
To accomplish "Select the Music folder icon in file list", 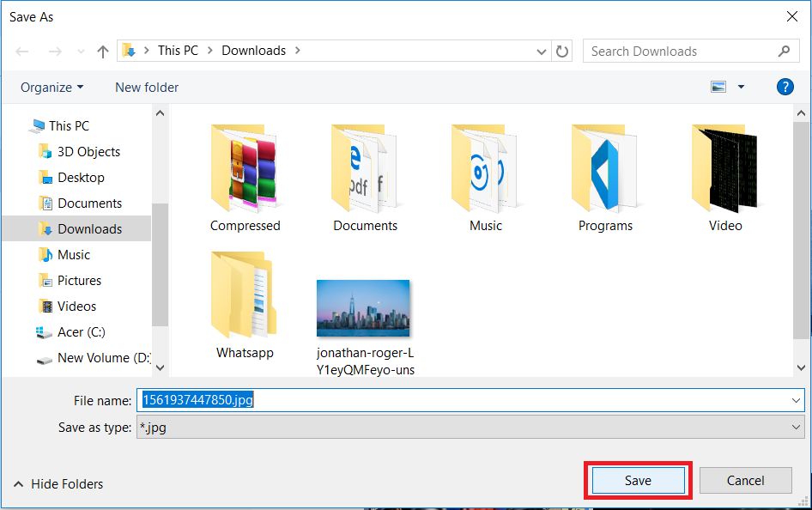I will pos(485,167).
